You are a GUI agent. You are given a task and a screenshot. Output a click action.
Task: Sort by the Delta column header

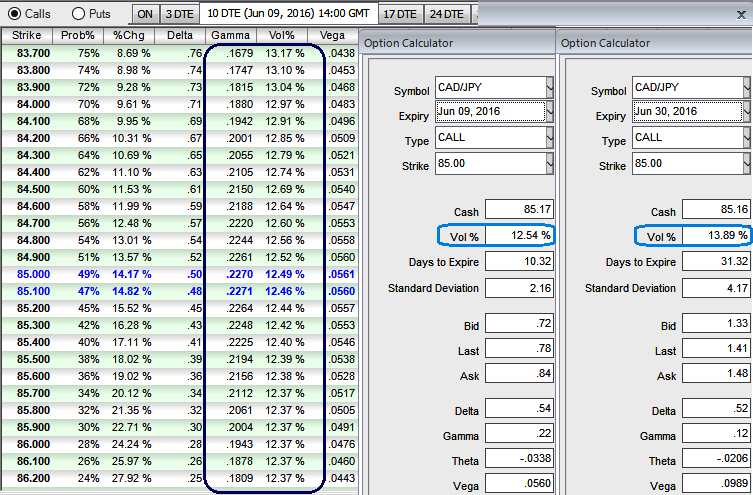click(x=180, y=36)
